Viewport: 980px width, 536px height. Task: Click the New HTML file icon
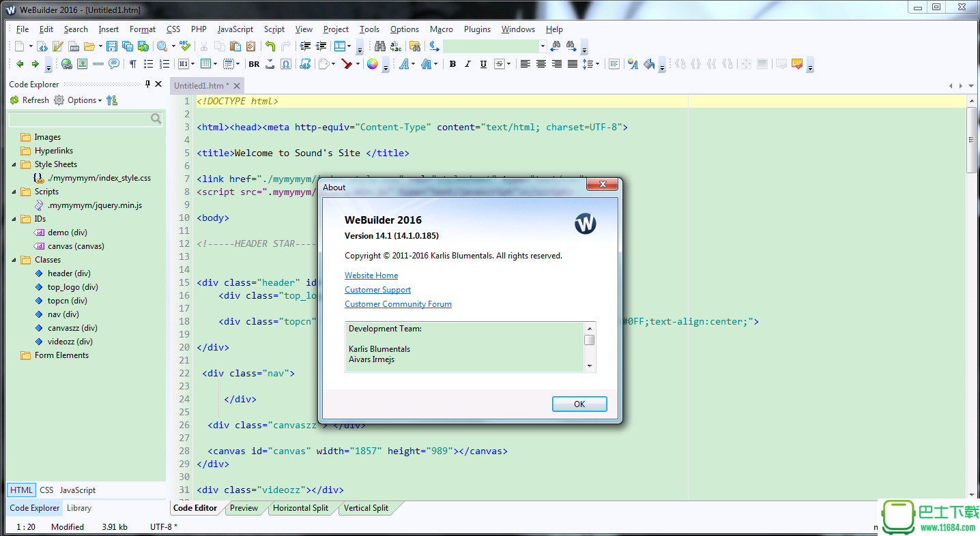(x=42, y=46)
